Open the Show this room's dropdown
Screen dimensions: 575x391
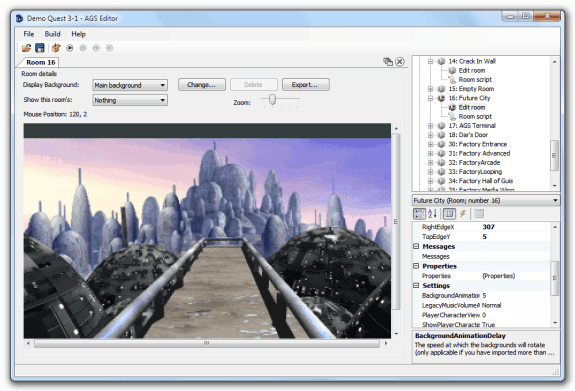(x=130, y=100)
